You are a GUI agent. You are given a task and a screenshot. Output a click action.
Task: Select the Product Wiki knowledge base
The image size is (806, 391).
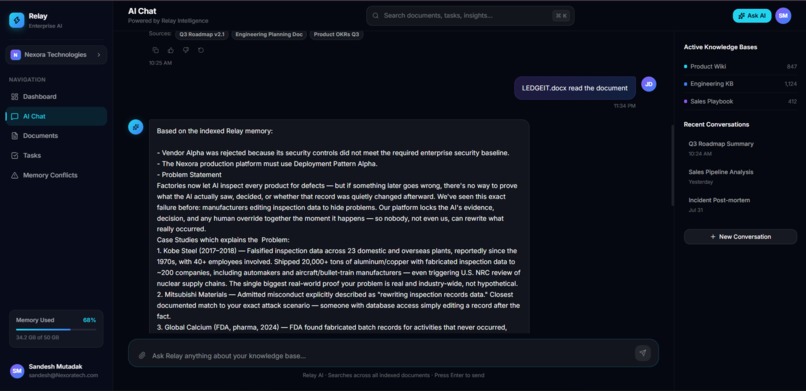point(740,66)
